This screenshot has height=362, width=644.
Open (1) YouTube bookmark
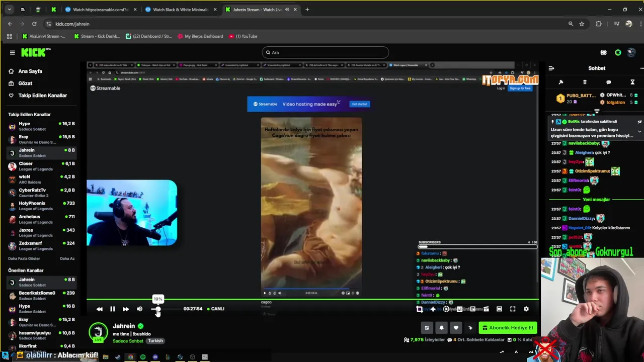pyautogui.click(x=243, y=36)
